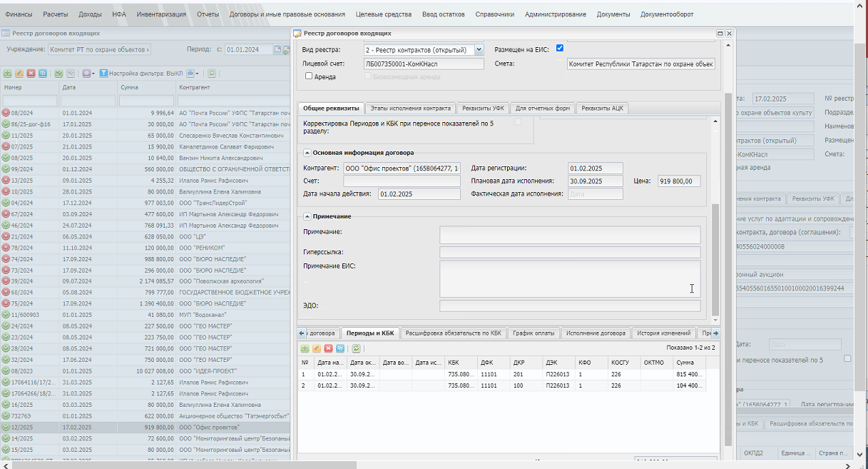Click Настройка фильтра: ВЫКЛ button
Image resolution: width=868 pixels, height=469 pixels.
pos(141,74)
